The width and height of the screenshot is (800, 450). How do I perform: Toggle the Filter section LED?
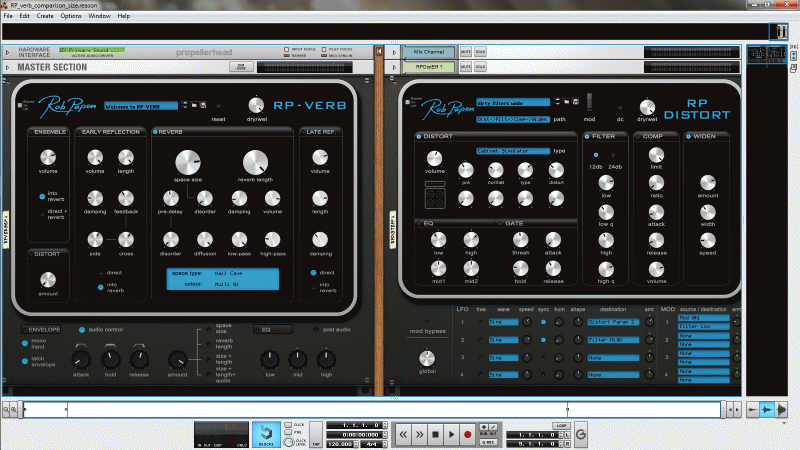(587, 136)
